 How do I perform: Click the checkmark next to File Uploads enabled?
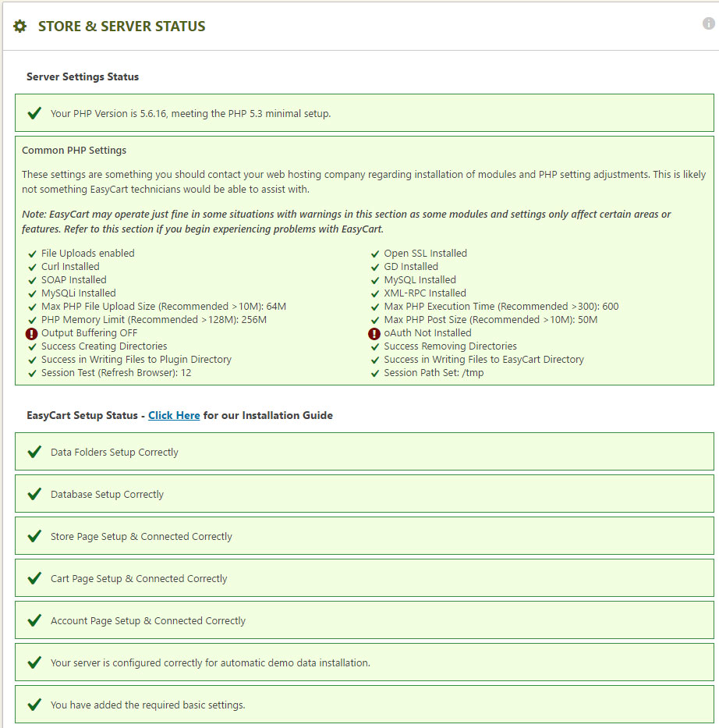point(33,254)
